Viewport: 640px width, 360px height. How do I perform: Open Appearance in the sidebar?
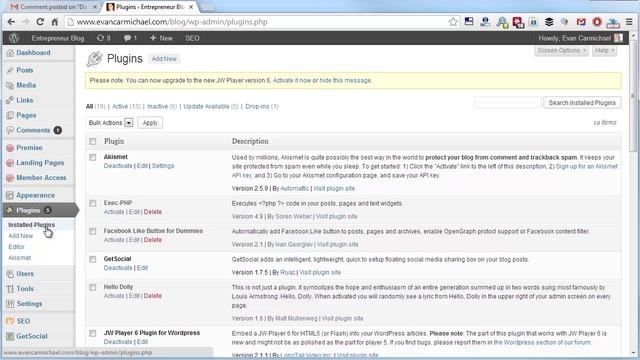tap(35, 196)
